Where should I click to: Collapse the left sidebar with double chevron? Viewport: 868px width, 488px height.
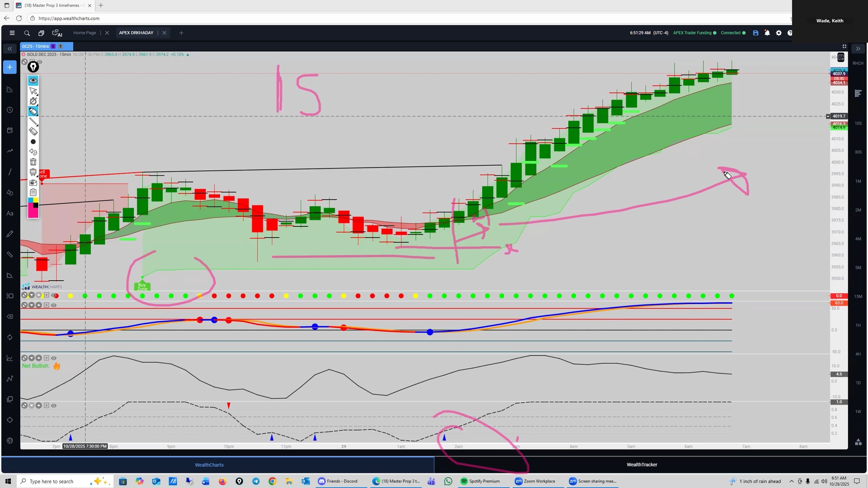(x=9, y=48)
